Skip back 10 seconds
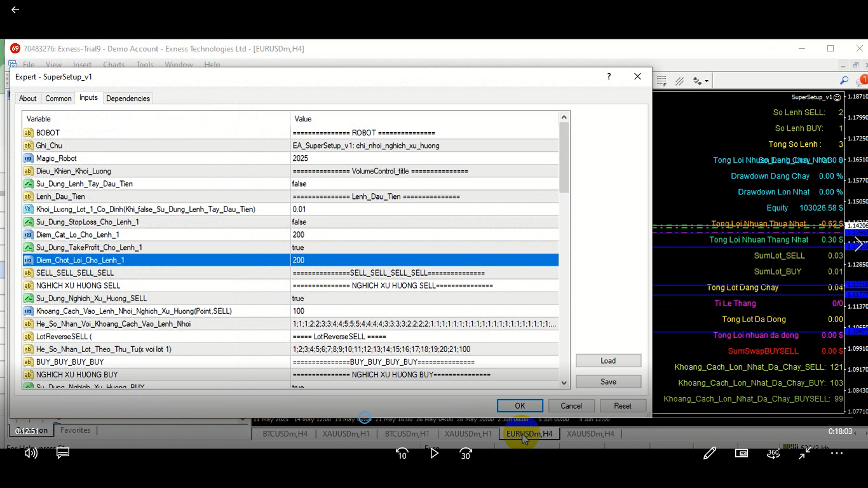This screenshot has width=868, height=488. click(x=402, y=454)
